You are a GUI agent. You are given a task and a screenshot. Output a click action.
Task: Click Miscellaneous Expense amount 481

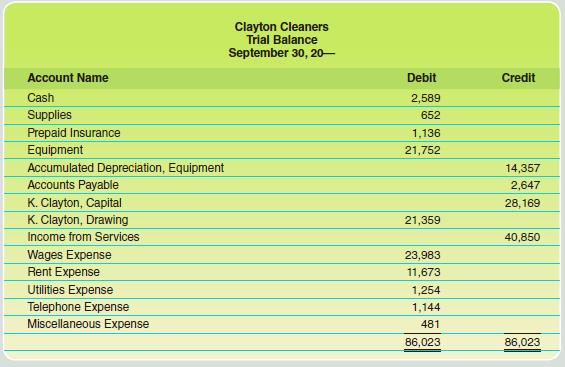(430, 324)
